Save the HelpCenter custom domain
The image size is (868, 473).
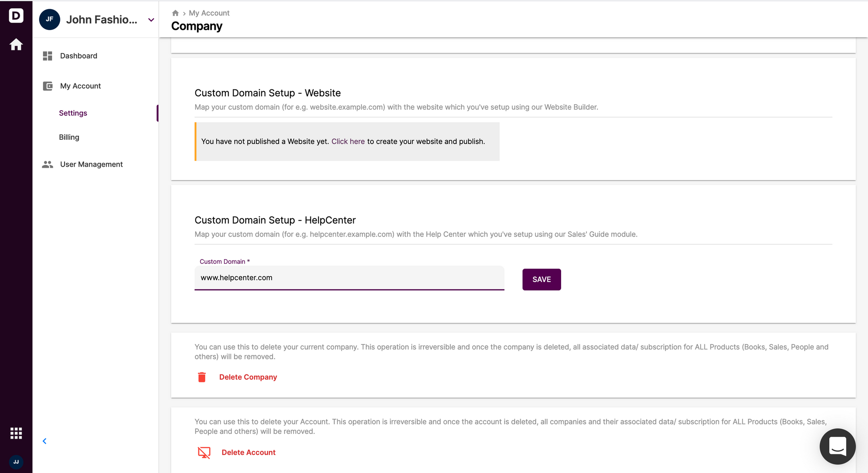[542, 279]
